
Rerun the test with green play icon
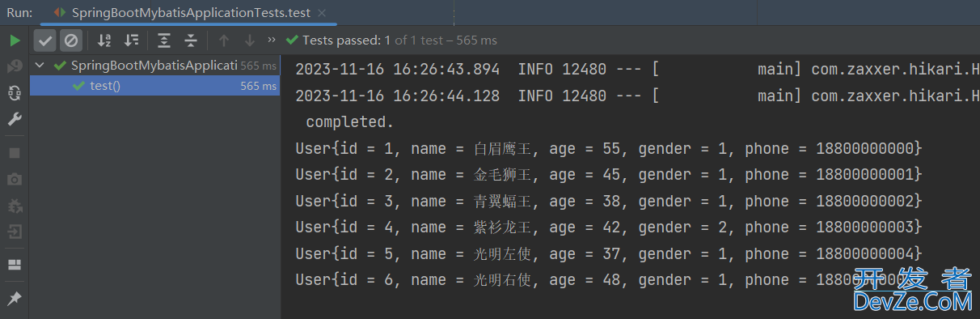click(x=15, y=40)
